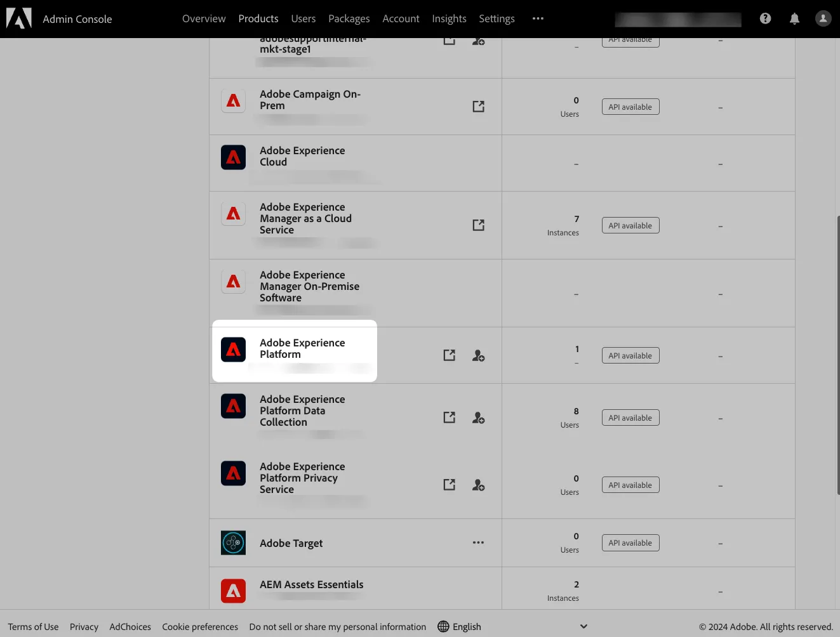Click the AEM Assets Essentials product icon
The width and height of the screenshot is (840, 637).
[233, 591]
